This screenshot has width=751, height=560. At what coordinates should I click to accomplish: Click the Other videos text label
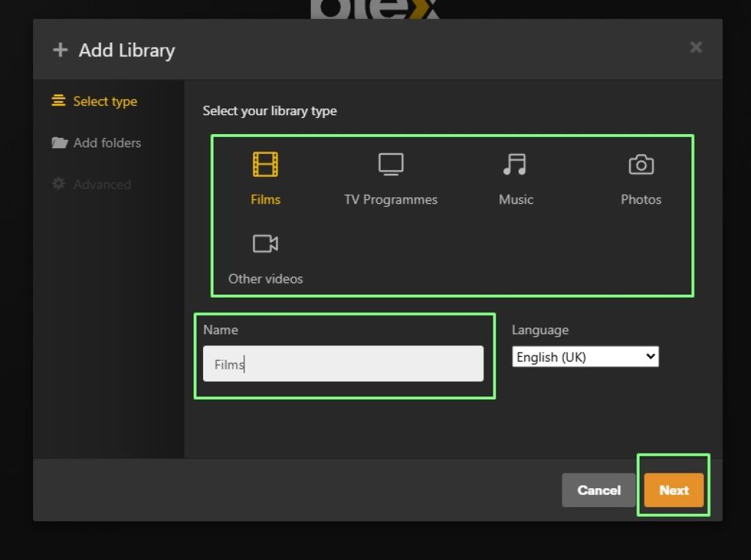265,279
